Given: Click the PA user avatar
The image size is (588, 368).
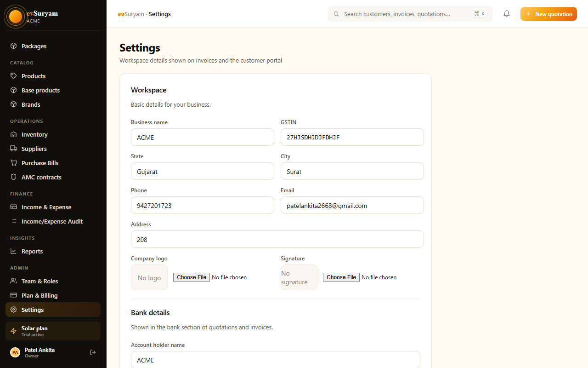Looking at the screenshot, I should tap(15, 352).
